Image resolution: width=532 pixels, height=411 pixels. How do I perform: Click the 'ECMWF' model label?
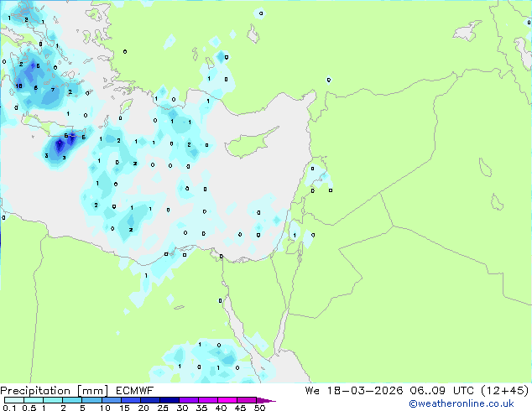pos(135,391)
